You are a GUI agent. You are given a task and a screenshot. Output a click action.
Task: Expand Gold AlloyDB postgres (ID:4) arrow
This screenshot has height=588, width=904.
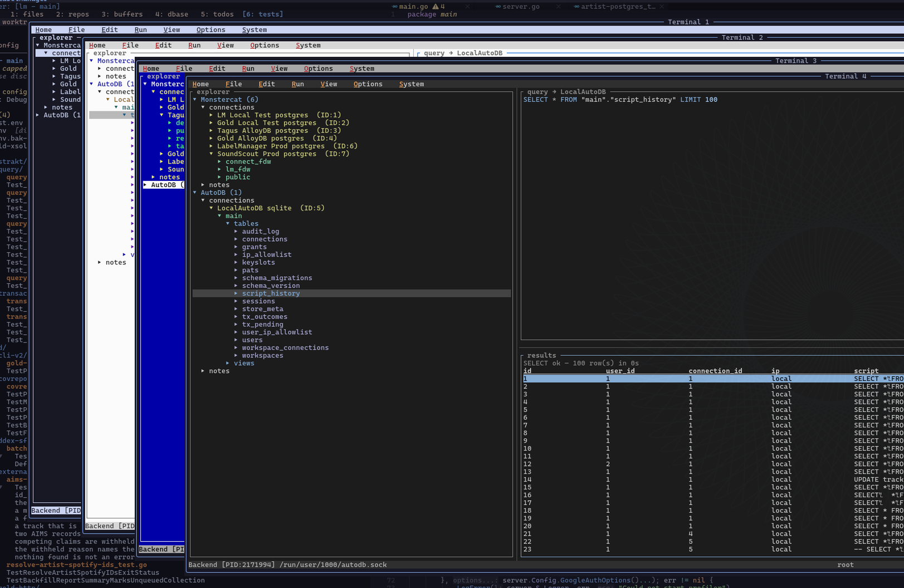[211, 139]
